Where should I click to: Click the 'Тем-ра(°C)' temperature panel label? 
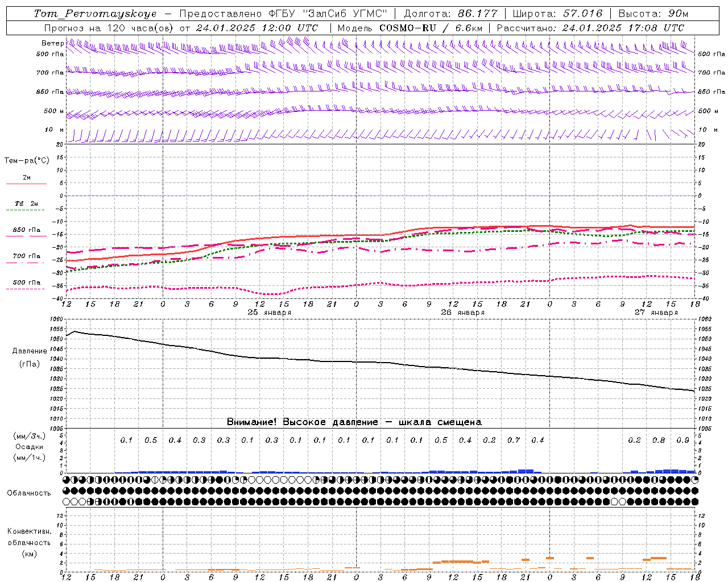27,161
